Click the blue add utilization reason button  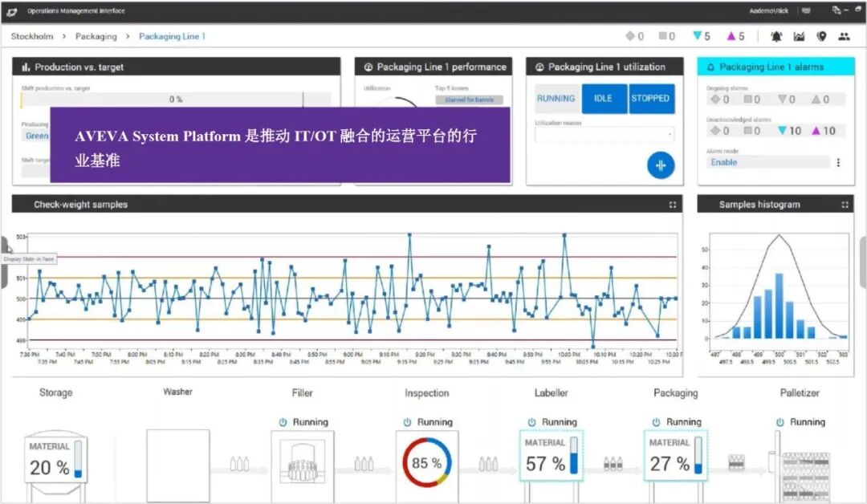(x=661, y=165)
